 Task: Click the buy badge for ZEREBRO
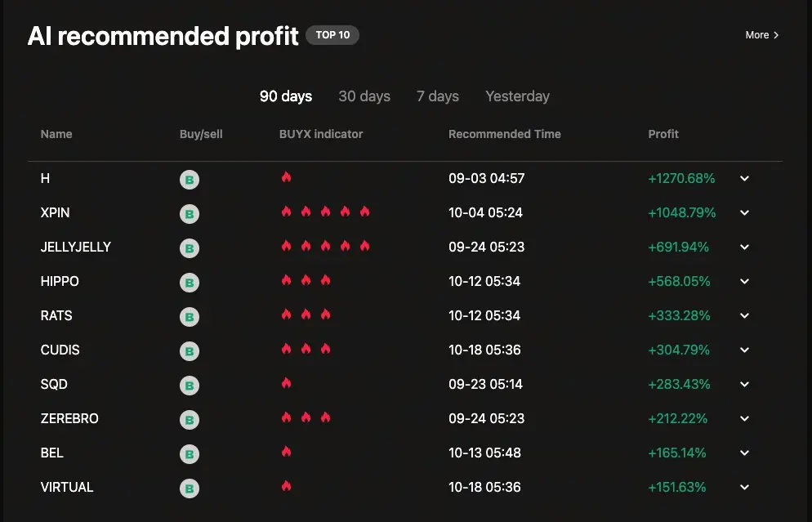[190, 419]
